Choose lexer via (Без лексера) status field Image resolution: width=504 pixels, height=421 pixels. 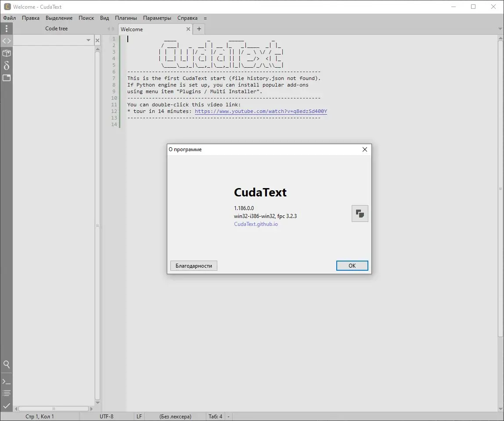[175, 417]
